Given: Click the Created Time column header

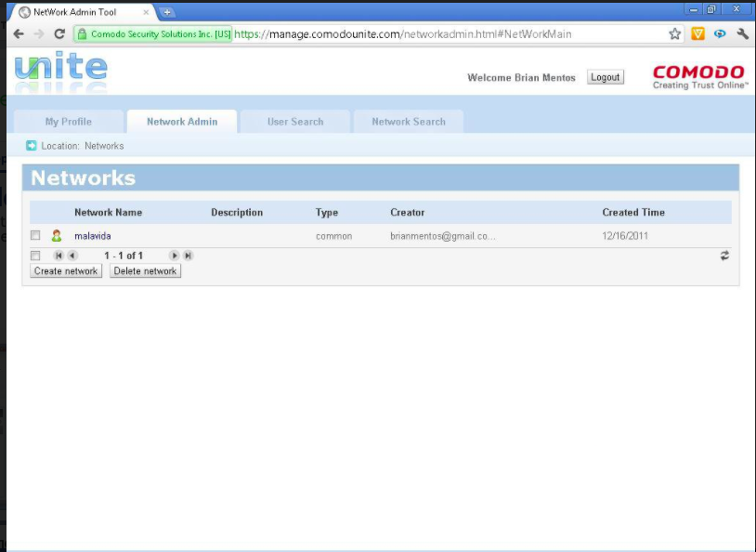Looking at the screenshot, I should coord(633,212).
